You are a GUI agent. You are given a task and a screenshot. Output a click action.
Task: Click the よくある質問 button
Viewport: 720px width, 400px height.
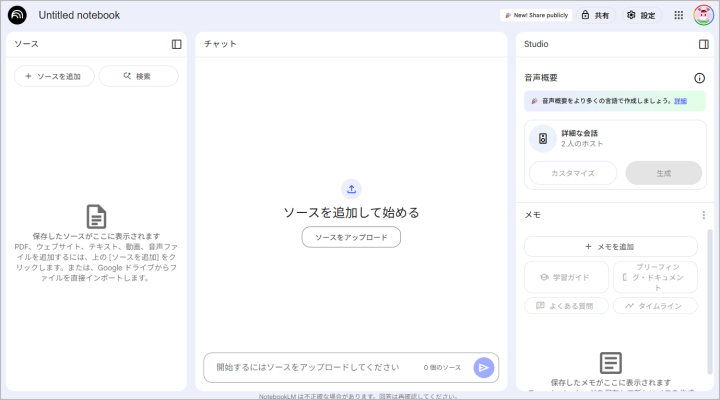[x=566, y=306]
